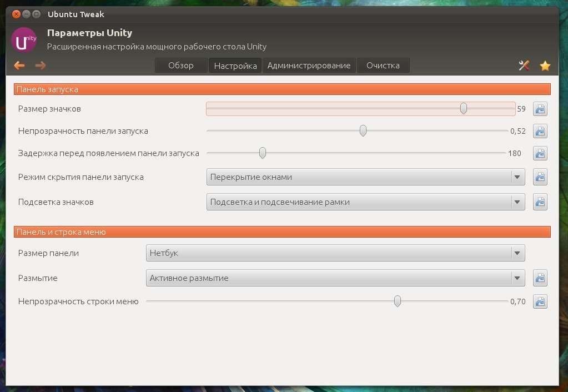Click the favorites star icon
Screen dimensions: 568x392
(x=545, y=66)
